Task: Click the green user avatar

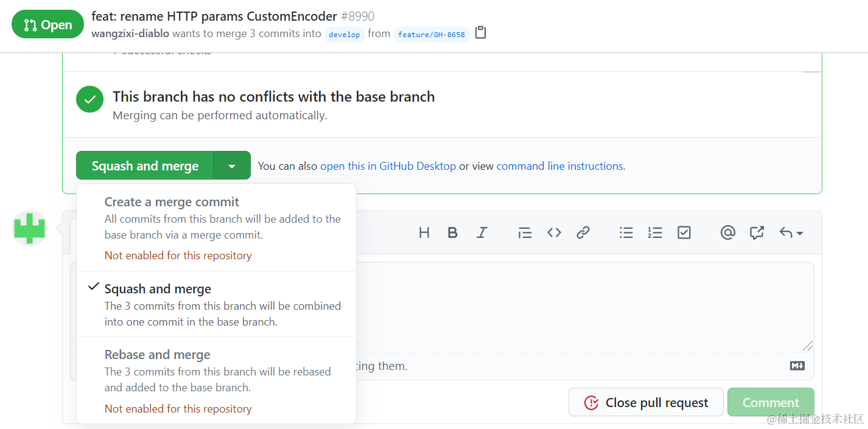Action: pyautogui.click(x=30, y=228)
